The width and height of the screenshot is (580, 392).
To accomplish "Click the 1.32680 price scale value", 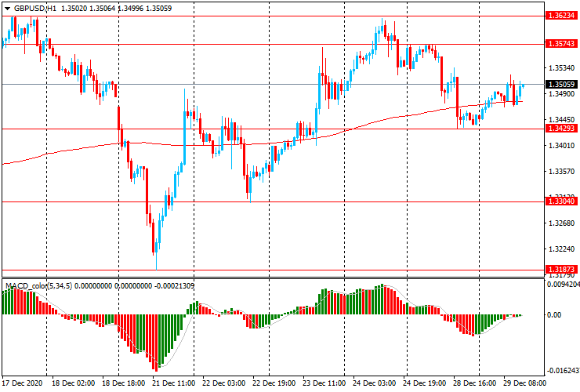I will point(562,223).
